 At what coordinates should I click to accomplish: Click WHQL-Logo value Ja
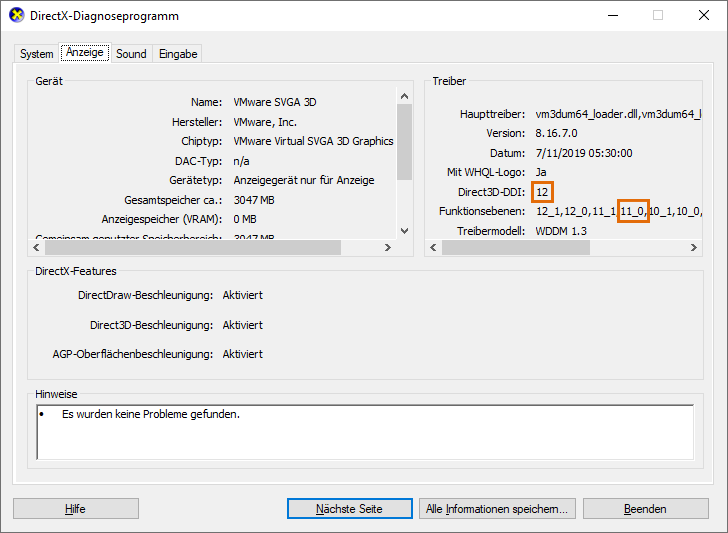click(541, 172)
